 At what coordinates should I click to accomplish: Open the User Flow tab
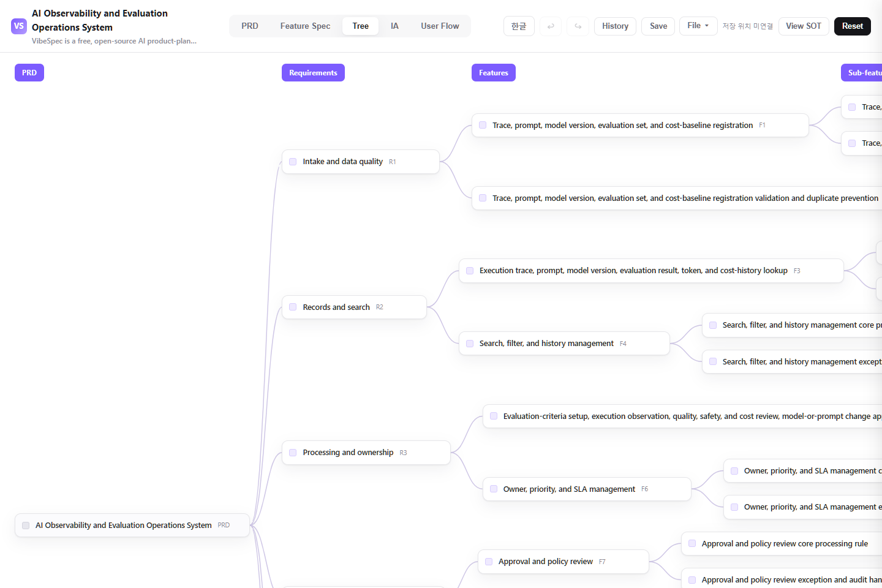pyautogui.click(x=440, y=26)
